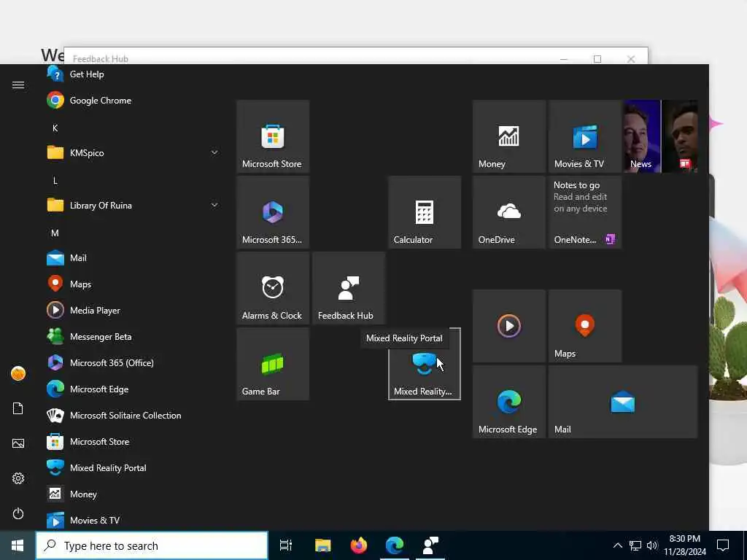
Task: Launch the Mixed Reality Portal tile
Action: coord(425,364)
